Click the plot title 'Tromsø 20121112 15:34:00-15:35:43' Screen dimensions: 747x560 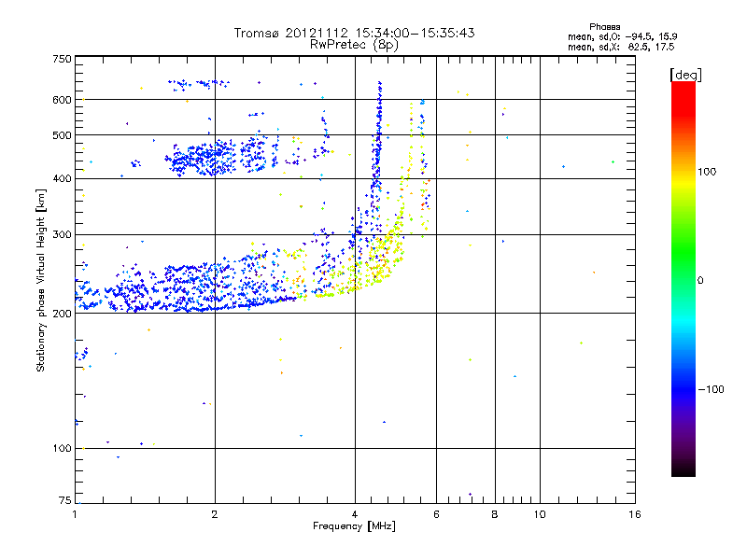pyautogui.click(x=354, y=33)
